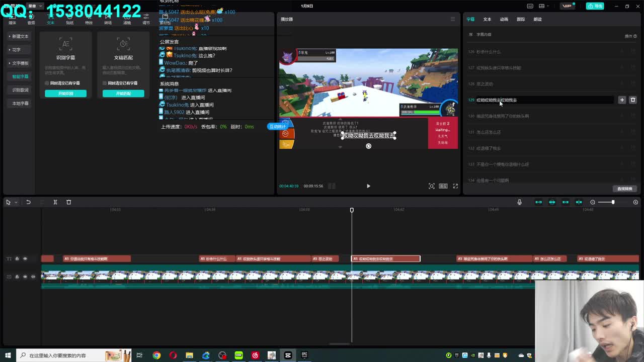Click the timeline playhead marker
Viewport: 644px width, 362px height.
click(352, 210)
